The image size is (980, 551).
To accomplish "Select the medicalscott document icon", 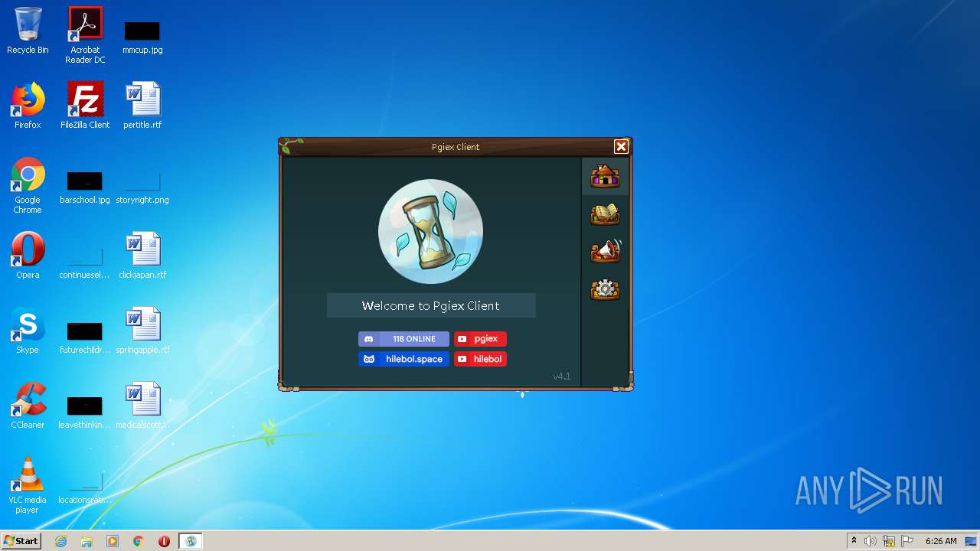I will point(142,406).
